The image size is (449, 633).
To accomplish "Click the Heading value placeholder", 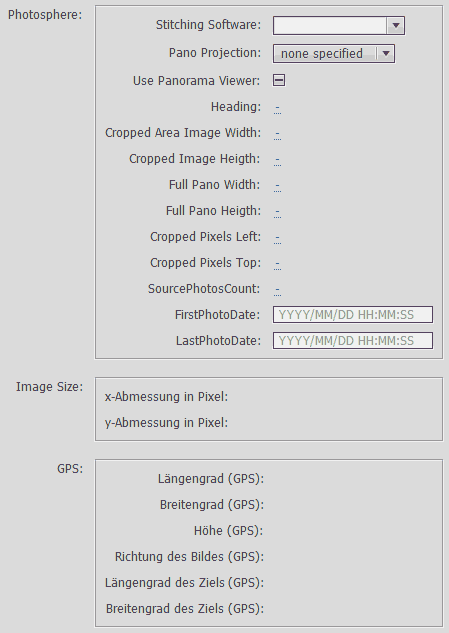I will (277, 108).
